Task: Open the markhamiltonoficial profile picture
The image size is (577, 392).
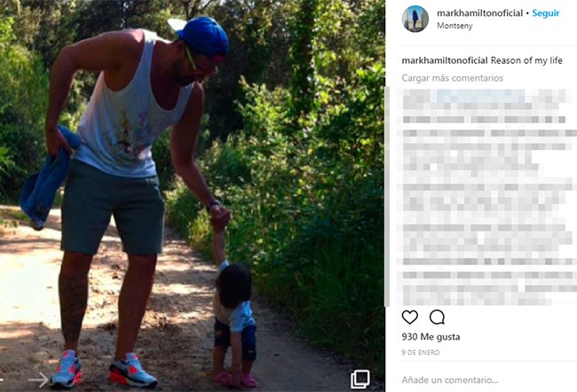Action: pyautogui.click(x=415, y=19)
